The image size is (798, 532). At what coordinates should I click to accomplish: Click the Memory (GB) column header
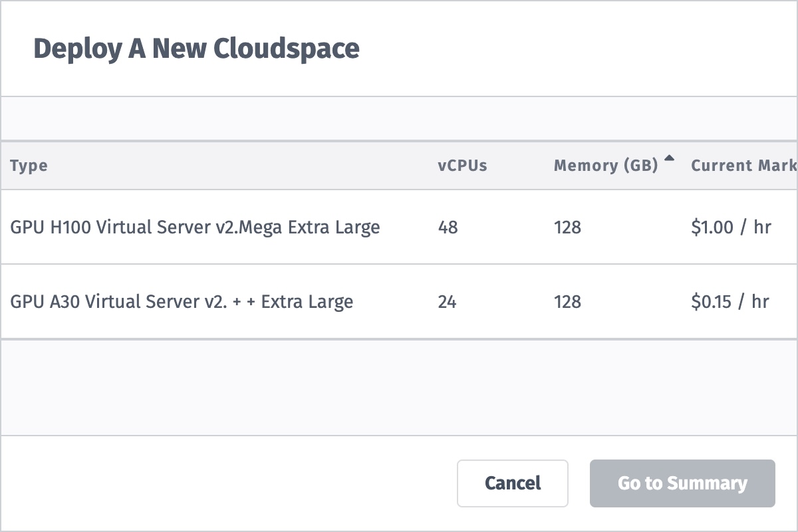(x=605, y=166)
